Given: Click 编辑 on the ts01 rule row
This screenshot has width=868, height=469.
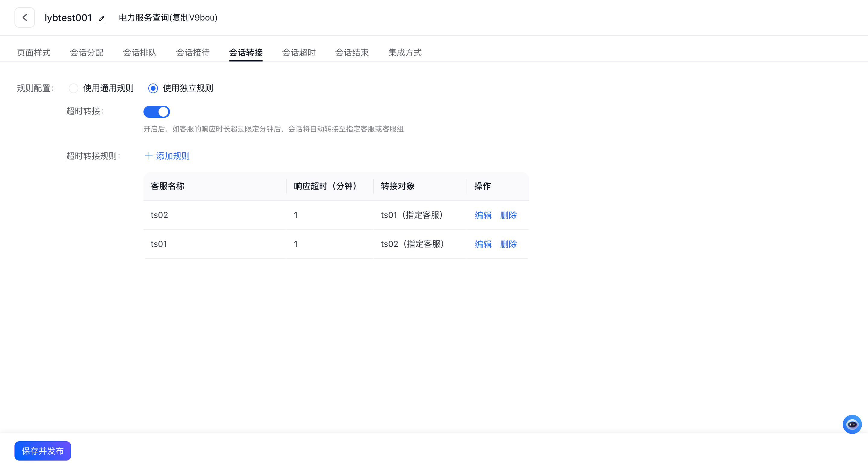Looking at the screenshot, I should 483,244.
